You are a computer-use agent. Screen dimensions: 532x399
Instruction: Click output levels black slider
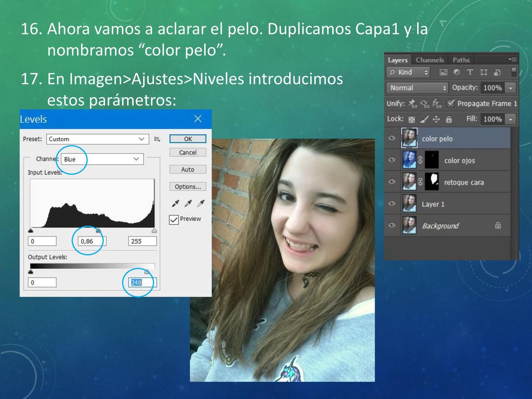point(31,272)
